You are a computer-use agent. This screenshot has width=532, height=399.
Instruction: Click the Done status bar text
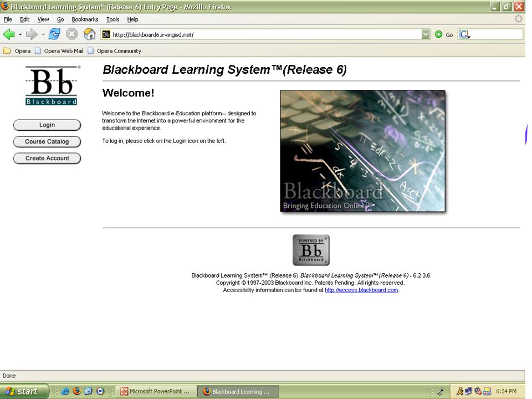tap(9, 376)
